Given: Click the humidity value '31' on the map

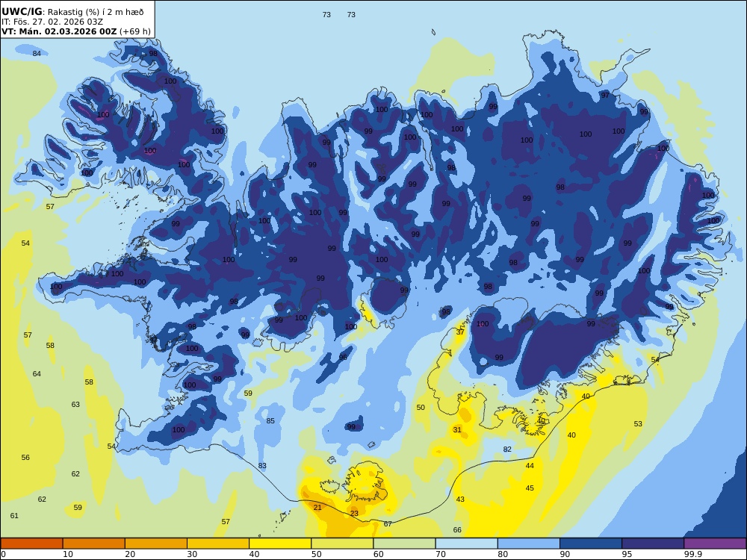Looking at the screenshot, I should pyautogui.click(x=457, y=429).
